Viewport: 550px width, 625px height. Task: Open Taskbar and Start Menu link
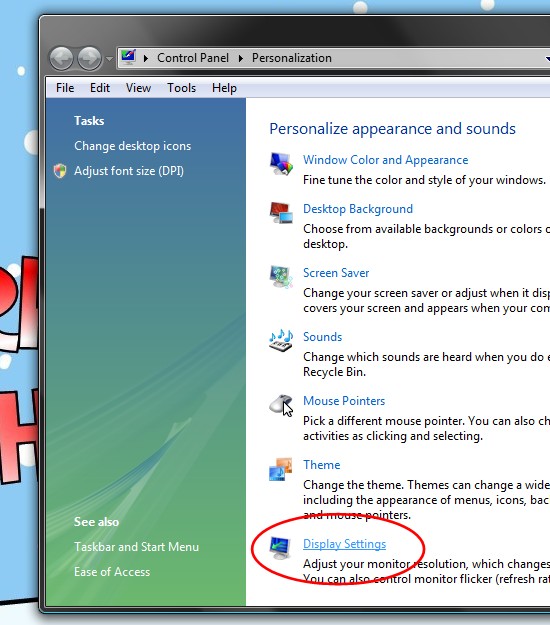136,547
